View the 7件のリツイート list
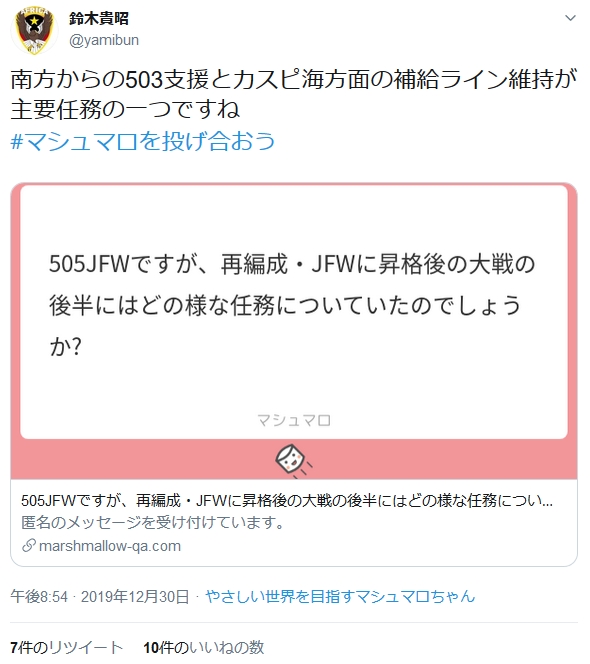 click(x=66, y=647)
